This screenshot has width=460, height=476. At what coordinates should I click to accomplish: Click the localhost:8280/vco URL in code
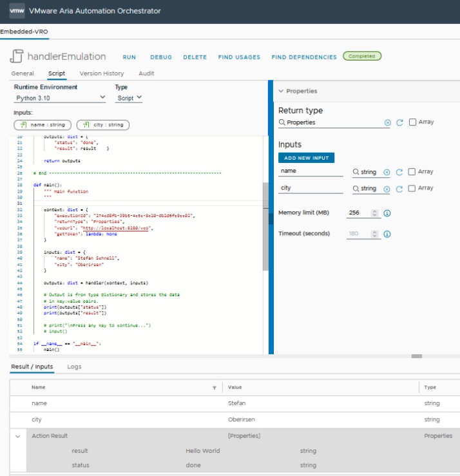(x=115, y=228)
